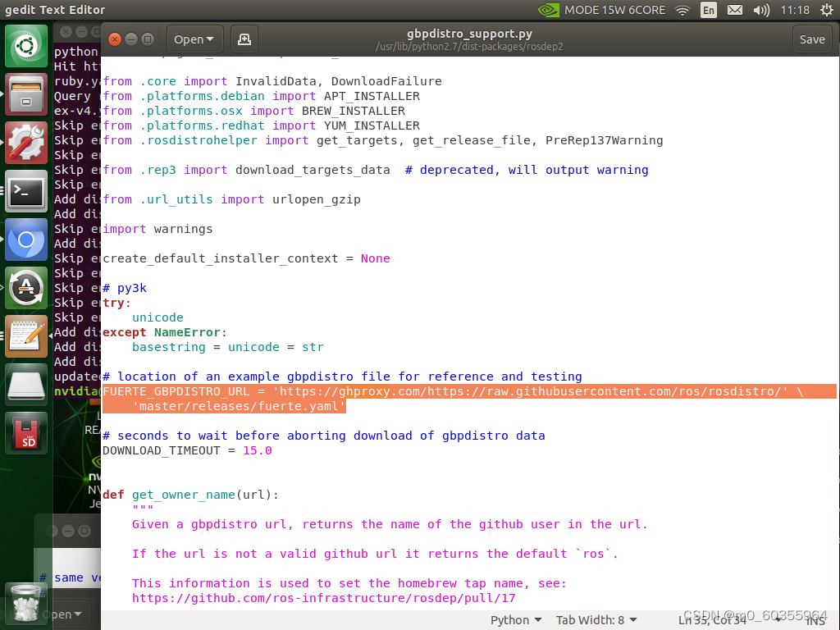Screen dimensions: 840x630
Task: Open the removable drive dock icon
Action: click(26, 384)
